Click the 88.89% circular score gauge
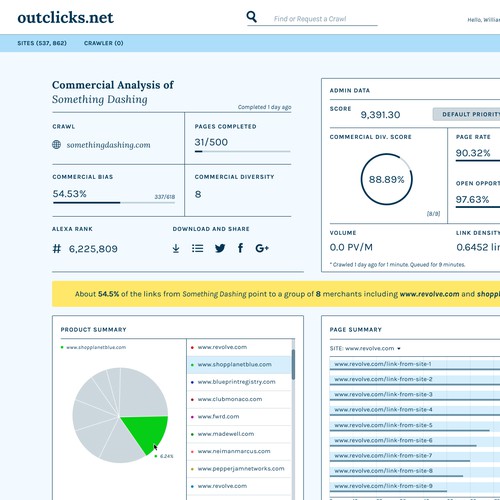Screen dimensions: 500x500 coord(386,179)
